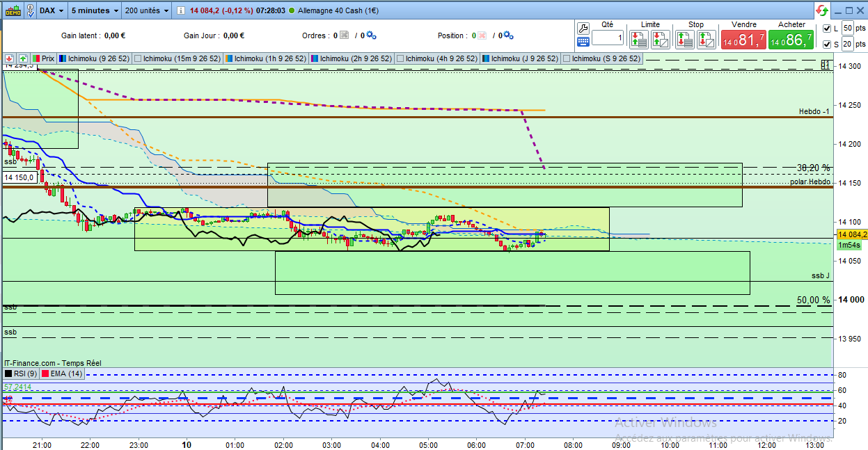The image size is (868, 450).
Task: Toggle the L points checkbox
Action: [x=826, y=29]
